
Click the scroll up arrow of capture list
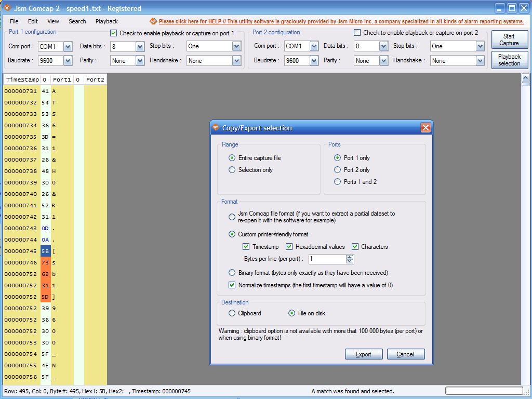coord(525,77)
